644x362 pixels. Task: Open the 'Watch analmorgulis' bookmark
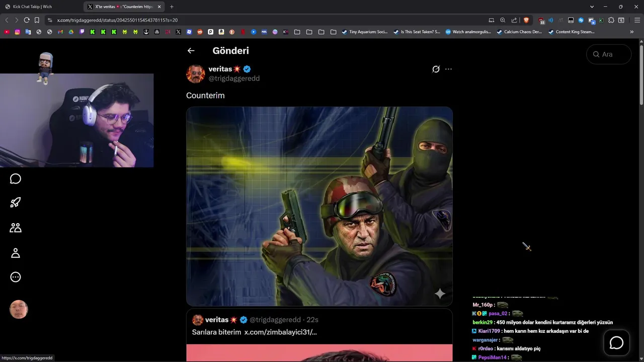(468, 32)
